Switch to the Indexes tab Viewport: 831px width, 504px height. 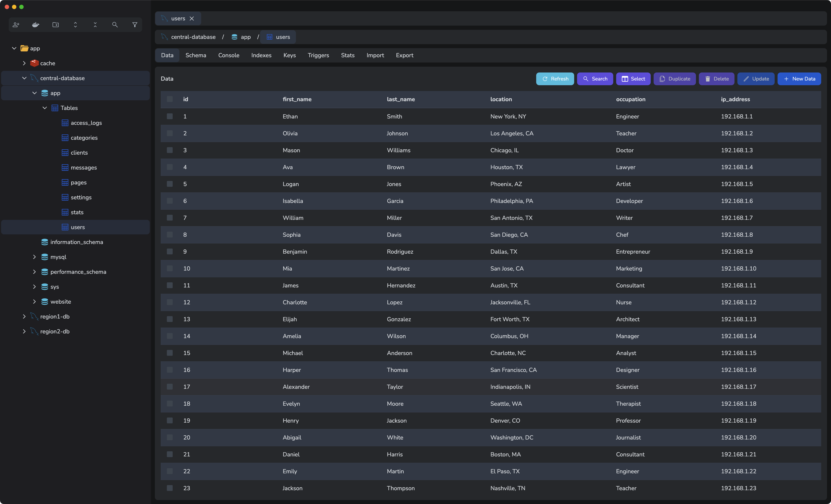261,55
